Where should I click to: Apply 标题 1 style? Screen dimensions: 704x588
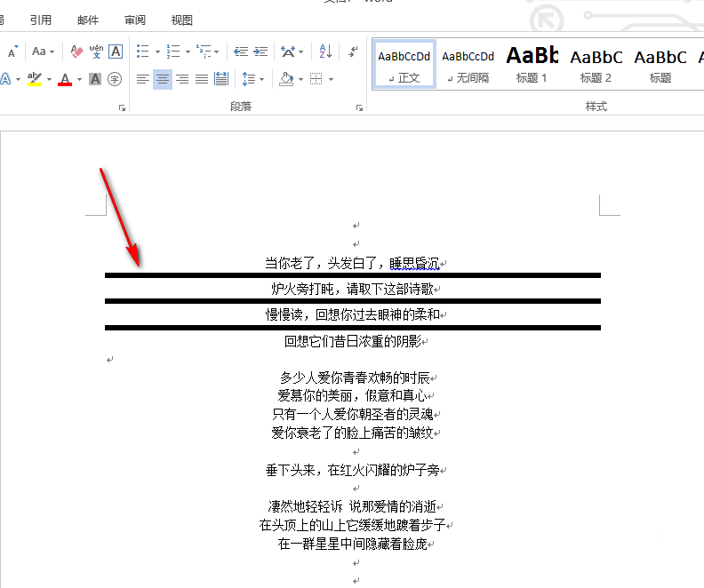click(x=532, y=64)
